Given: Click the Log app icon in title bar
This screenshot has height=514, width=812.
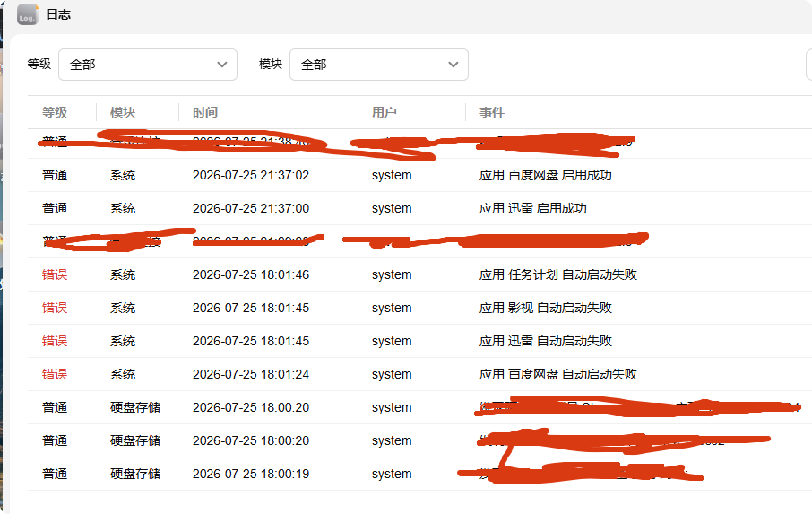Looking at the screenshot, I should point(28,14).
